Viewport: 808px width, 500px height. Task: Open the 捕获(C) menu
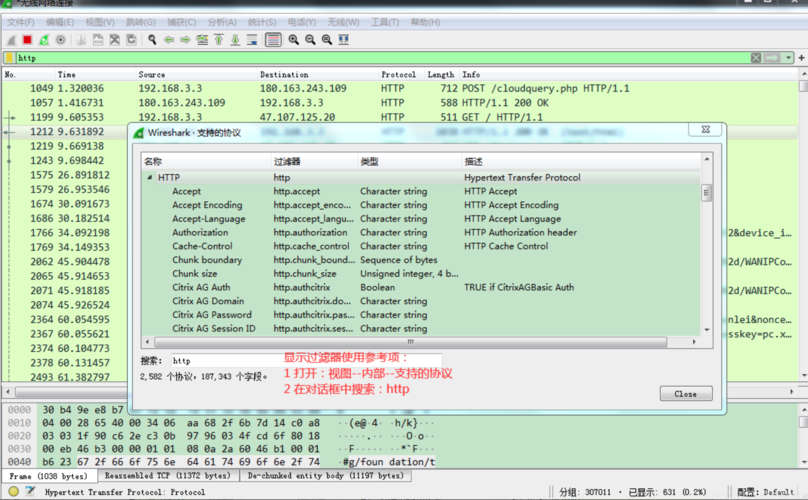181,22
